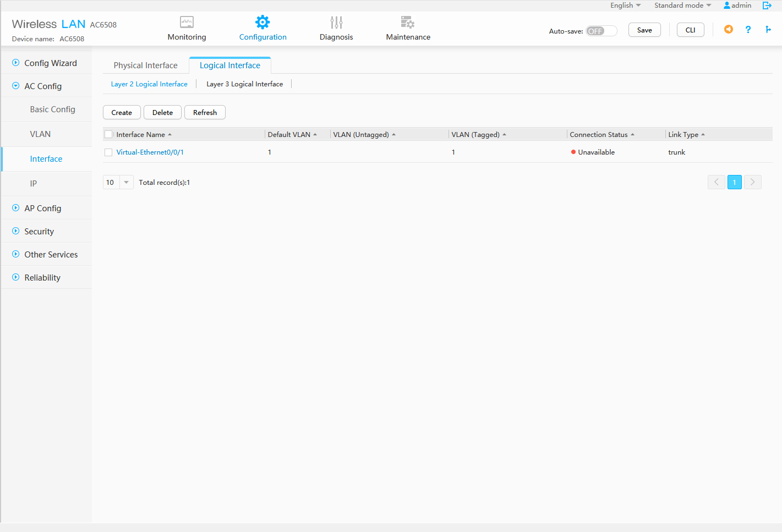Sort by VLAN (Untagged) column
Image resolution: width=782 pixels, height=532 pixels.
tap(364, 134)
